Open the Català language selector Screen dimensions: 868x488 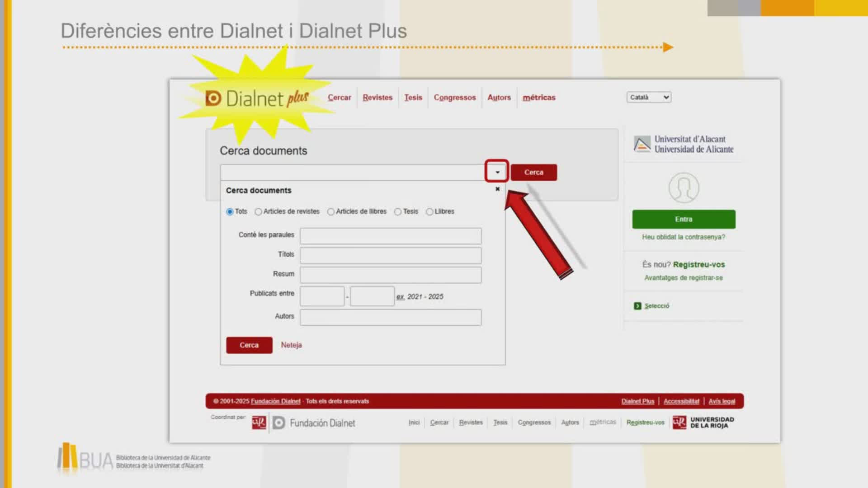649,97
